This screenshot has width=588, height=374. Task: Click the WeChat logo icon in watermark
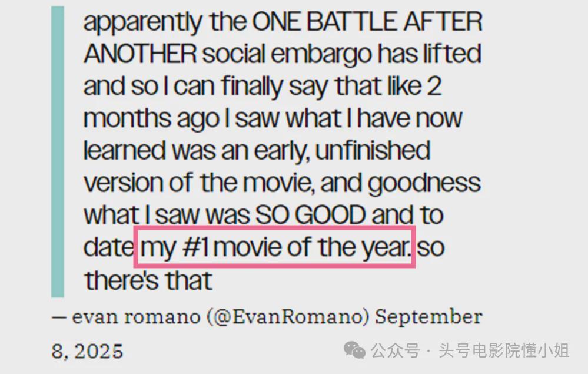tap(354, 350)
